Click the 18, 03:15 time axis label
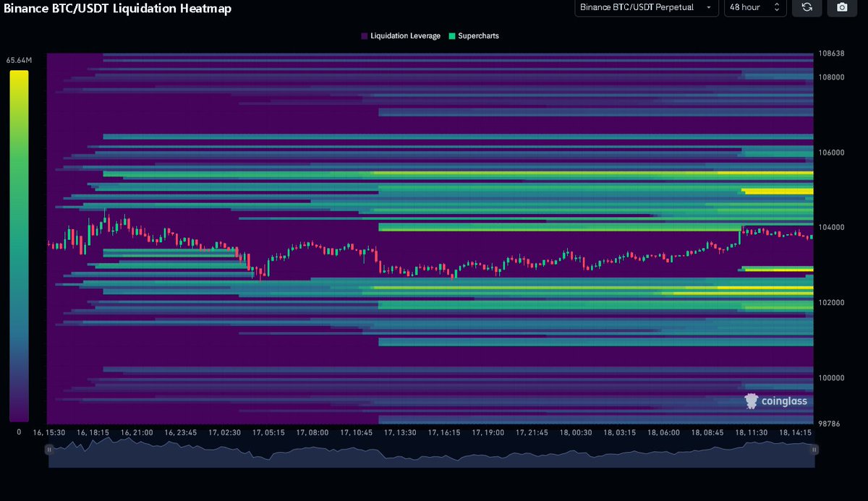The image size is (868, 501). tap(620, 432)
